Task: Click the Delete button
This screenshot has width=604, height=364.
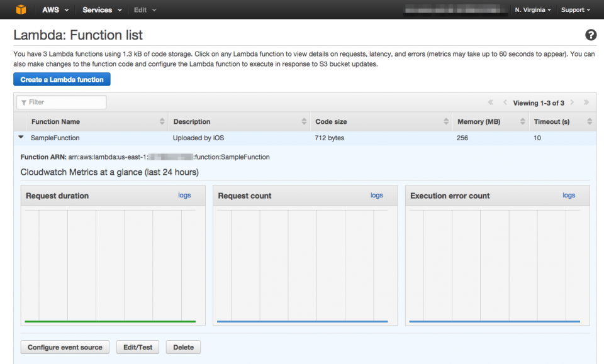Action: tap(183, 347)
